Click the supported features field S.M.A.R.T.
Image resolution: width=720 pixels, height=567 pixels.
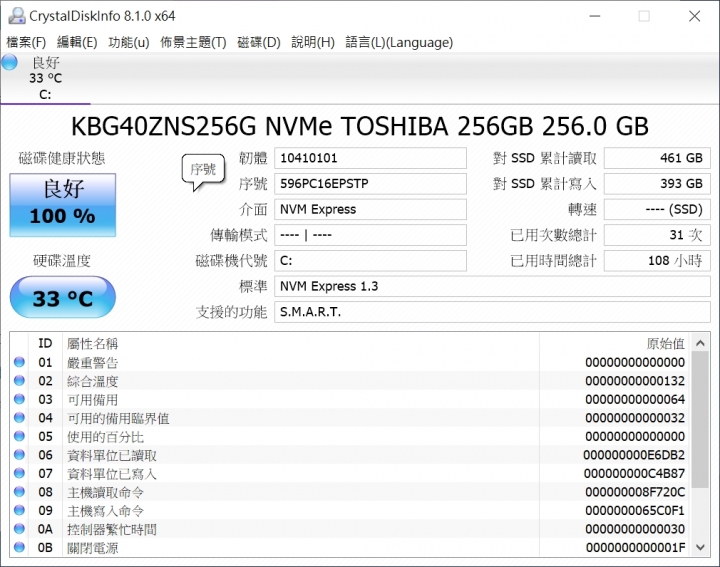tap(492, 312)
